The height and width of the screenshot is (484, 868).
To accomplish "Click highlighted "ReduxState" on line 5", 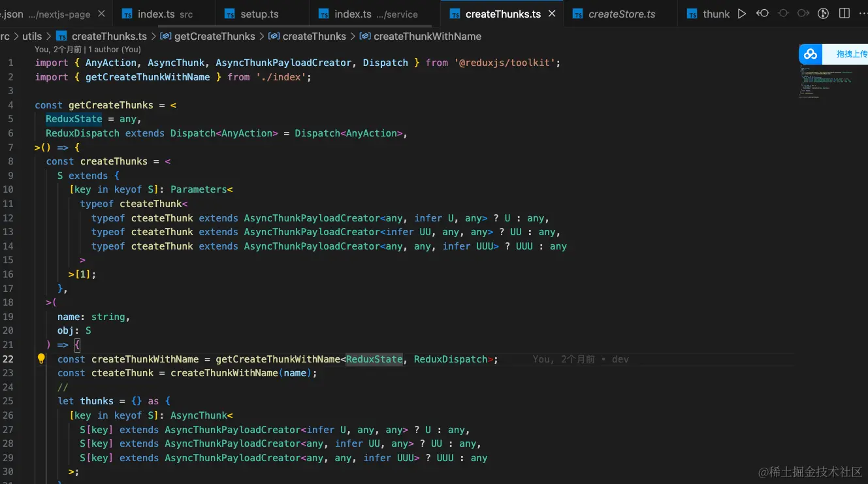I will pos(74,119).
